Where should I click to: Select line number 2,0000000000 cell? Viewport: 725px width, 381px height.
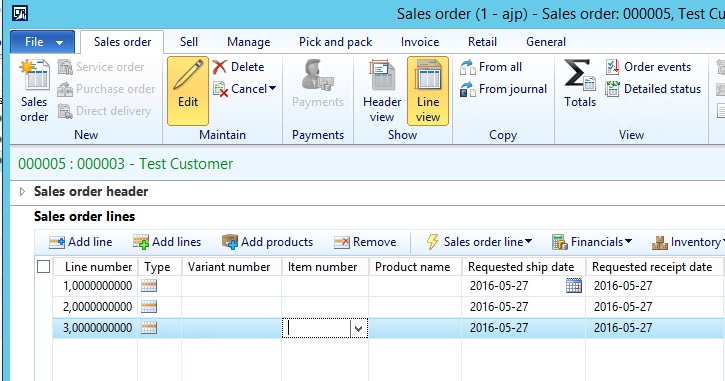(x=96, y=307)
